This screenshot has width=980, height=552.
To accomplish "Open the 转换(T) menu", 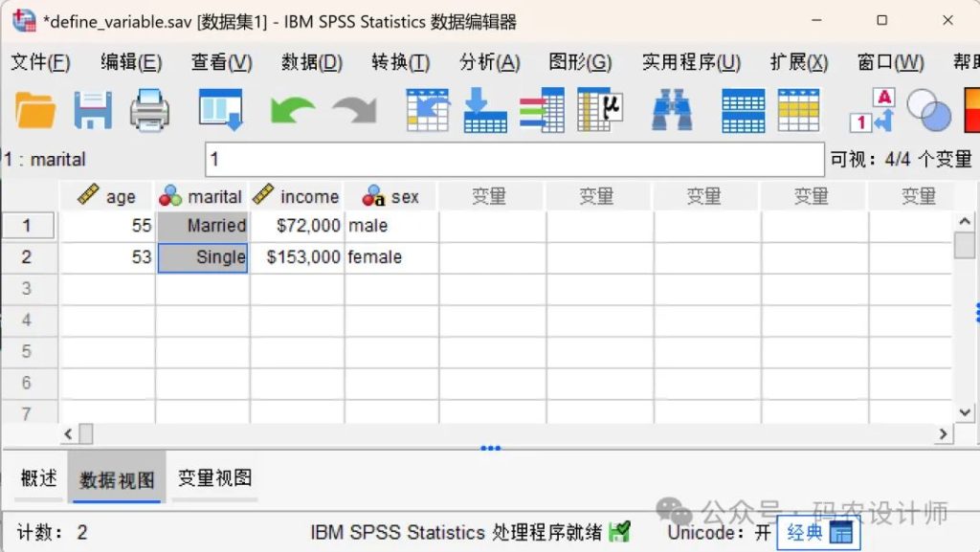I will pyautogui.click(x=400, y=62).
